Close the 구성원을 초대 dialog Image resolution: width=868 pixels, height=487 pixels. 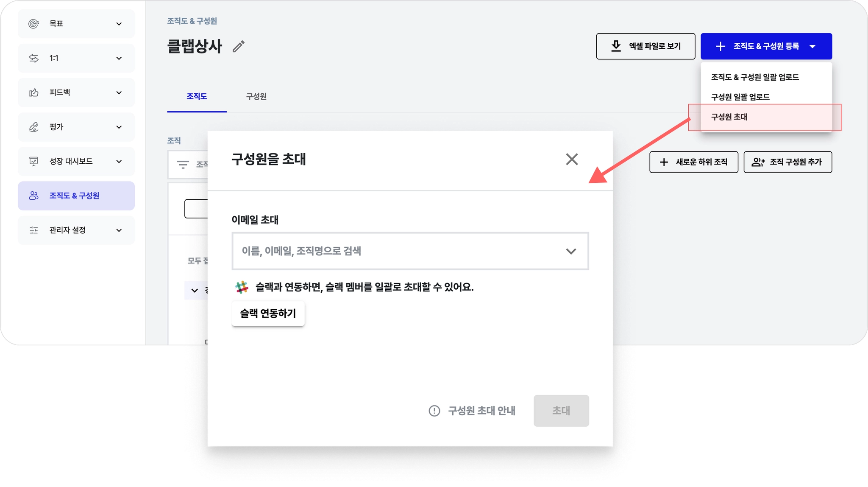click(x=572, y=160)
